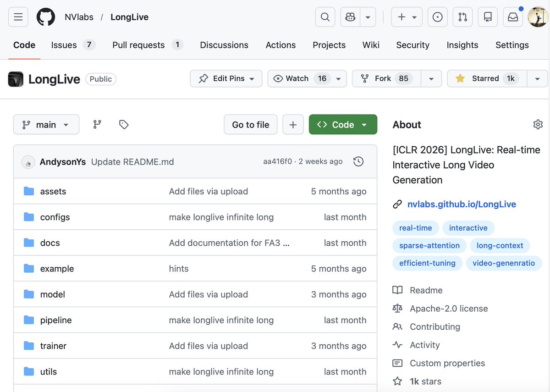Open commit hash aa416f0
Image resolution: width=550 pixels, height=392 pixels.
277,161
